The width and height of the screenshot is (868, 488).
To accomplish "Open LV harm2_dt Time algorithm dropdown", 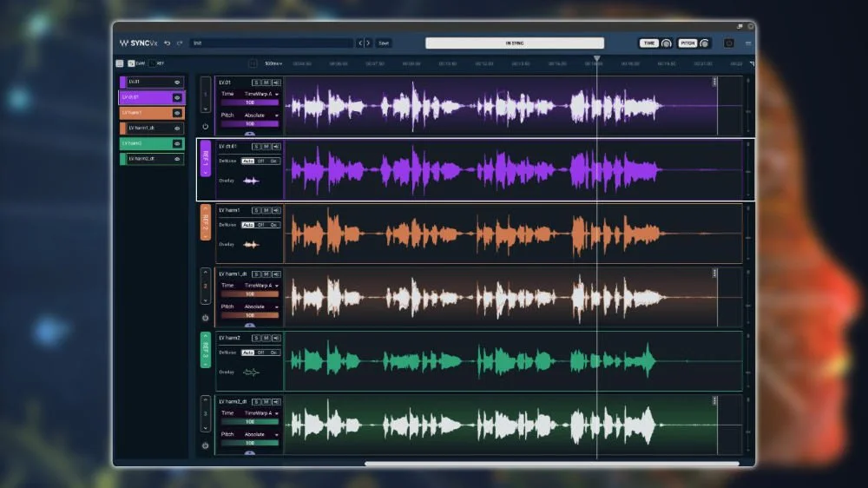I will coord(260,413).
